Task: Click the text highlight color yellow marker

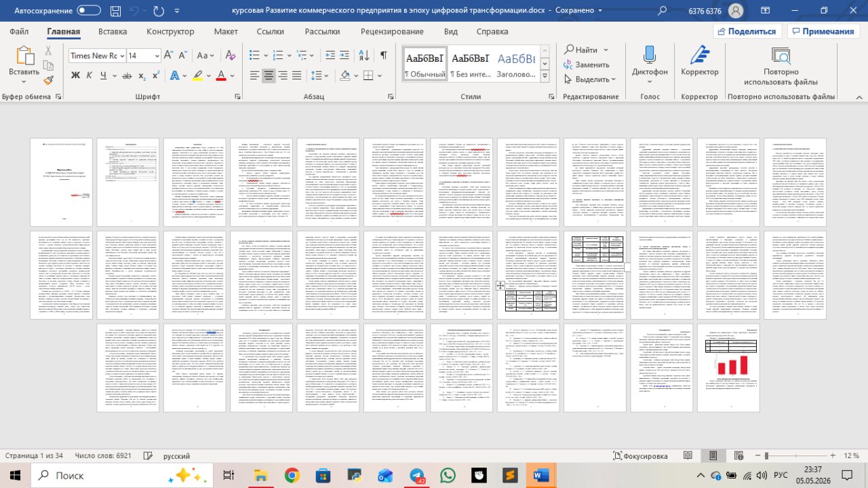Action: tap(197, 75)
